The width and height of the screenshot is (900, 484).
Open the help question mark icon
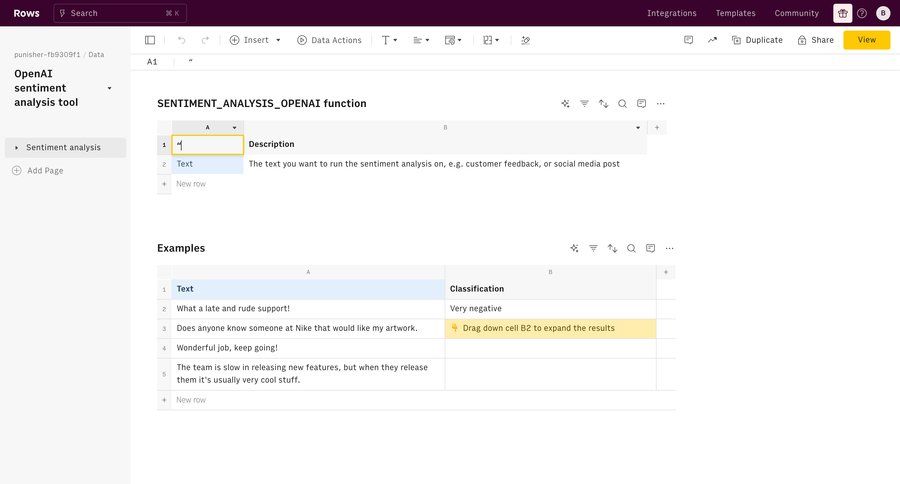point(862,13)
